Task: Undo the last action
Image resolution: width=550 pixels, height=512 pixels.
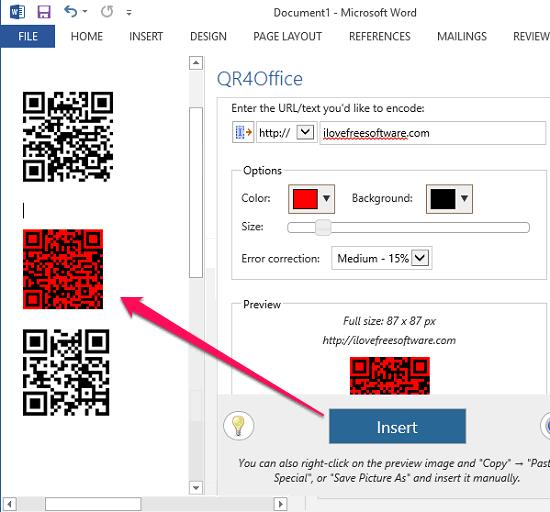Action: [x=71, y=12]
